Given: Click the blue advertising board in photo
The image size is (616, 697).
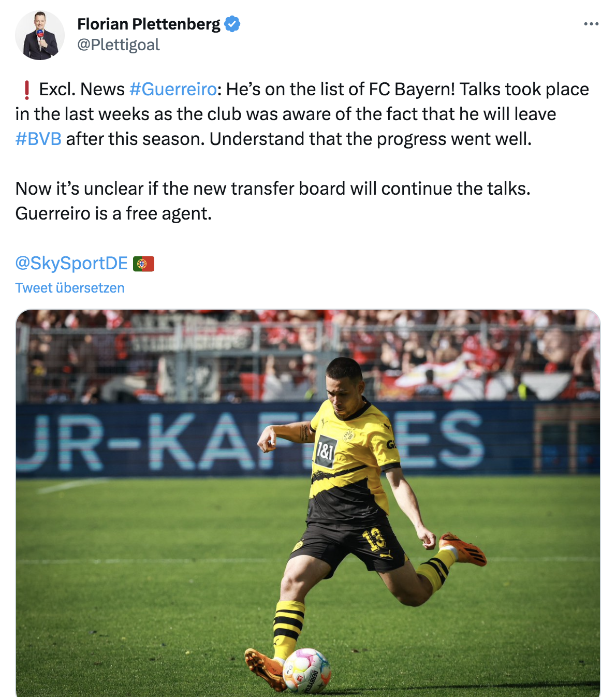Looking at the screenshot, I should pyautogui.click(x=155, y=440).
